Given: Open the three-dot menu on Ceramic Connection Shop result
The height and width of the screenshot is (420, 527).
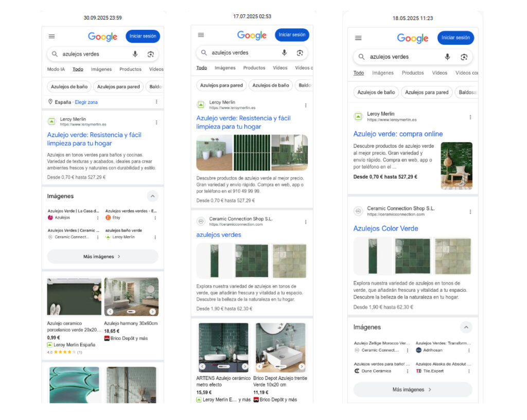Looking at the screenshot, I should pyautogui.click(x=306, y=221).
